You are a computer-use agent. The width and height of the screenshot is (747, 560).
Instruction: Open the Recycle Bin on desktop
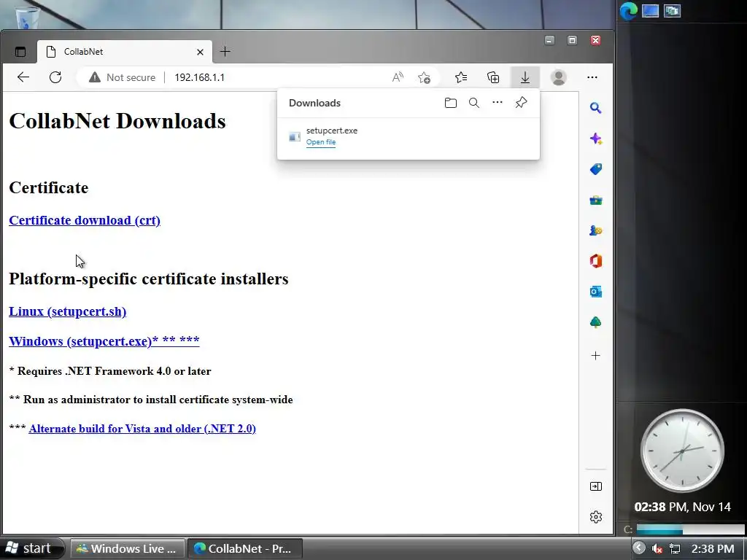tap(27, 17)
